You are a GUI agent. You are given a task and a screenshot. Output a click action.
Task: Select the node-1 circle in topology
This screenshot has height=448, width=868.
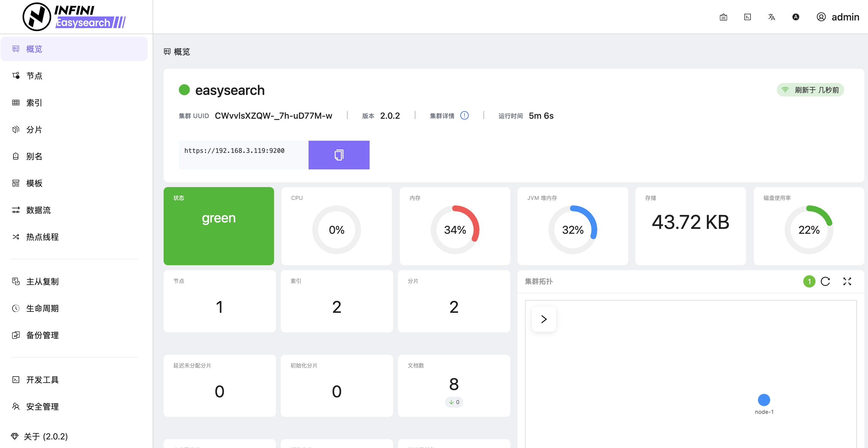tap(764, 400)
